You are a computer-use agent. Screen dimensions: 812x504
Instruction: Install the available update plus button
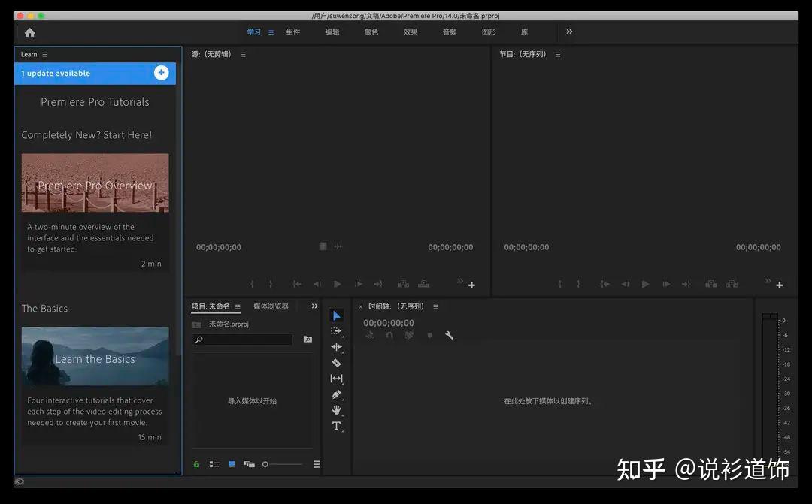coord(161,73)
